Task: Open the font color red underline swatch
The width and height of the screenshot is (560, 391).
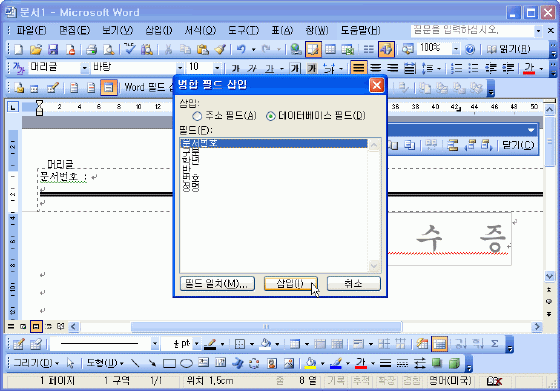Action: click(x=529, y=68)
